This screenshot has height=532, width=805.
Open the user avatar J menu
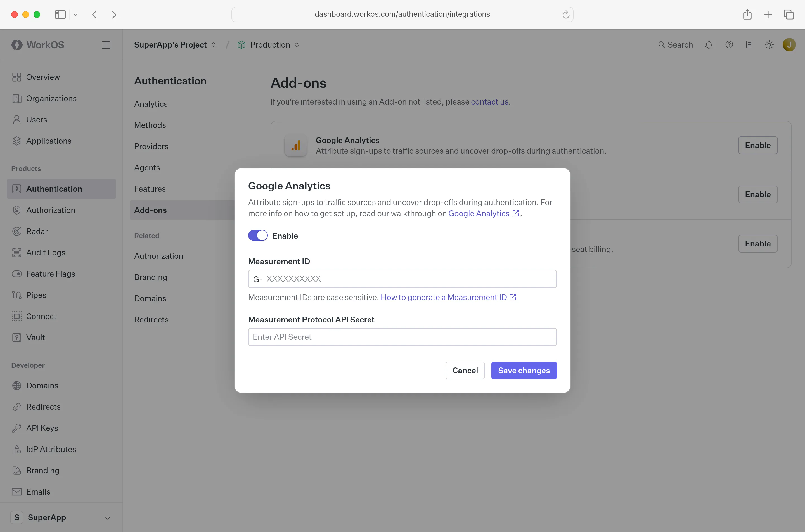coord(789,45)
